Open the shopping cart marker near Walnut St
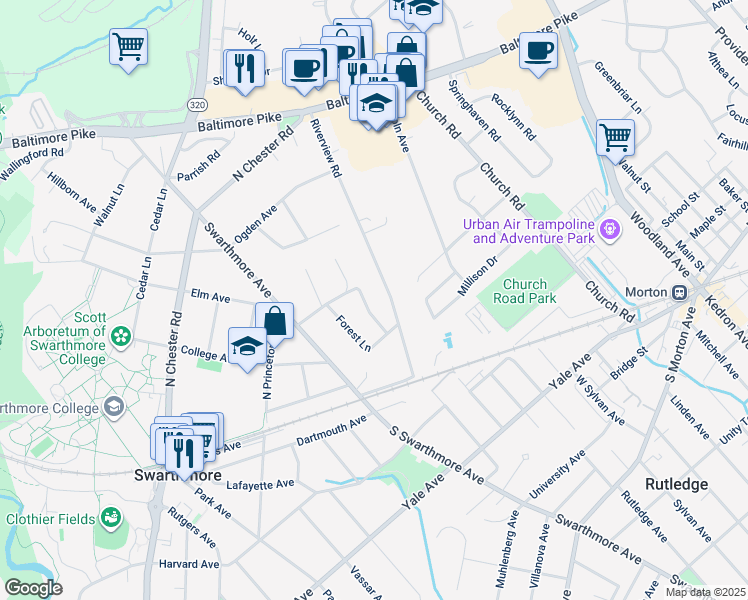Screen dimensions: 748x600 [615, 138]
